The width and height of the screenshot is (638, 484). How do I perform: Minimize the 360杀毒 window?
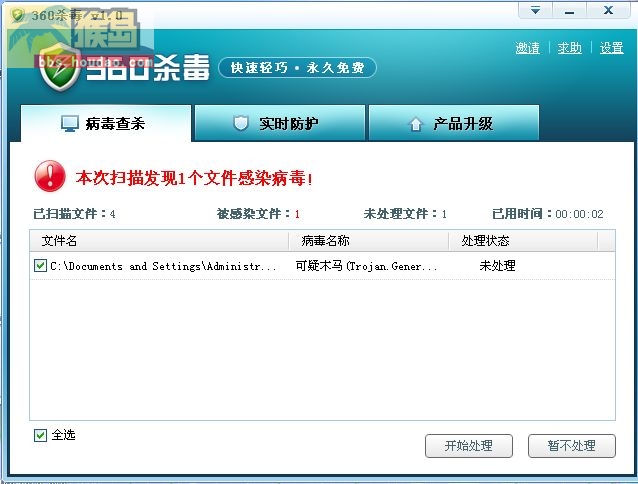(x=569, y=10)
